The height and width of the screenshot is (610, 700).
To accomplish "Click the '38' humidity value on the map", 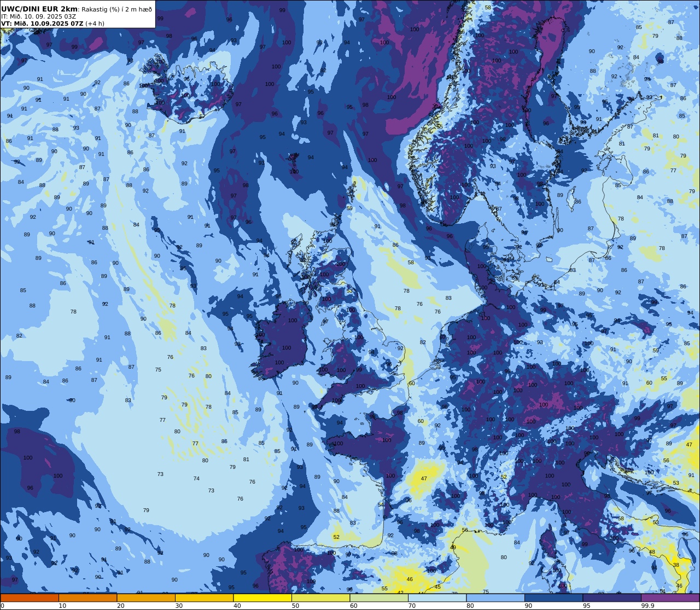I will coord(676,565).
